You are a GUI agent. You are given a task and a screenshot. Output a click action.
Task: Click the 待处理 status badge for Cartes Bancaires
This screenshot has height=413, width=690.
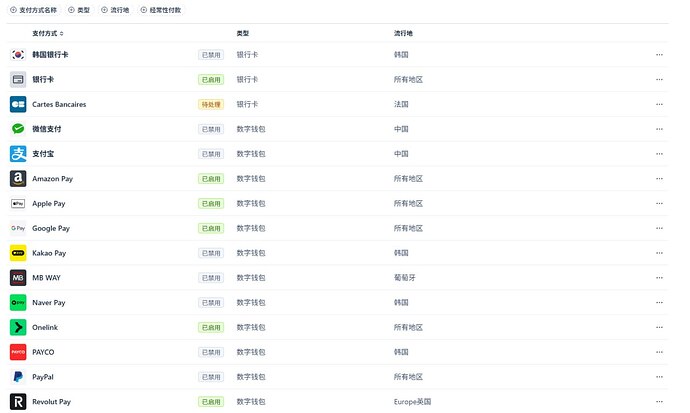click(x=211, y=104)
